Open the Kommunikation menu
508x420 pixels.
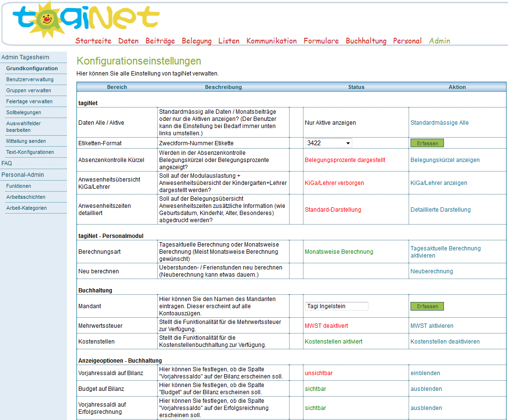coord(271,41)
